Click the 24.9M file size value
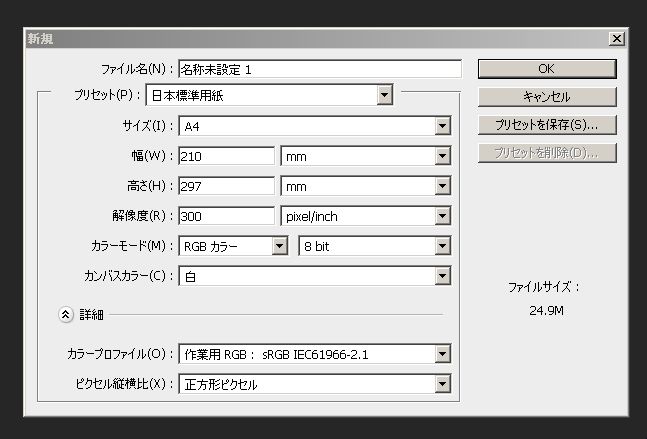Viewport: 647px width, 439px height. [x=546, y=310]
